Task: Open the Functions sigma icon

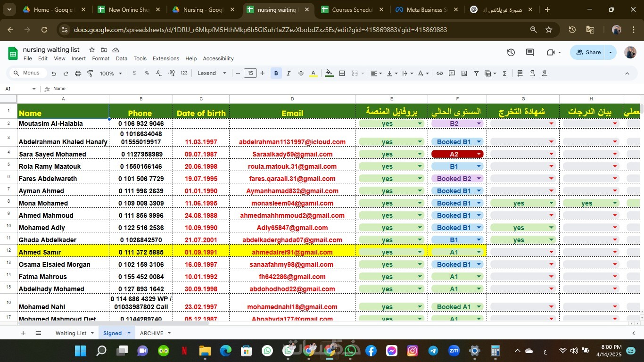Action: (505, 73)
